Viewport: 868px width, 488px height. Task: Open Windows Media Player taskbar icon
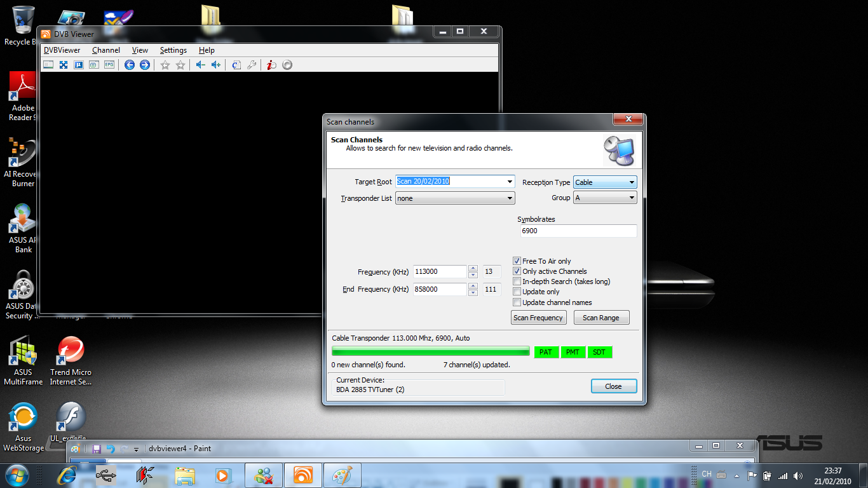(x=223, y=475)
